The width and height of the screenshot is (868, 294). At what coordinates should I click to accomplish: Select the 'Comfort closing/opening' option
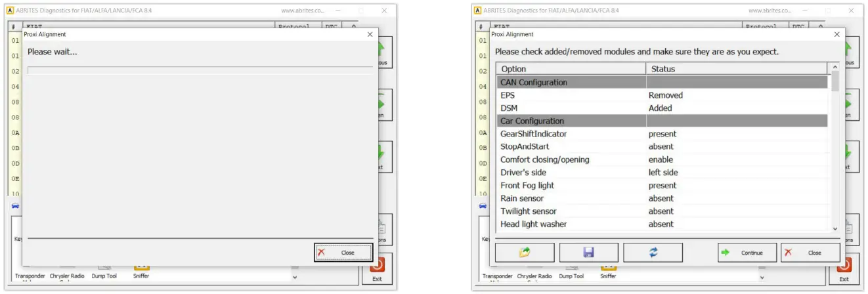(662, 159)
